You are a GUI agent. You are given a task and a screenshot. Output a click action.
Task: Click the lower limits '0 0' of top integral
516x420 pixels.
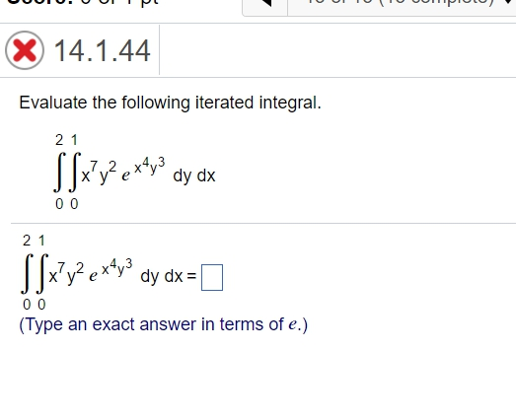[67, 204]
